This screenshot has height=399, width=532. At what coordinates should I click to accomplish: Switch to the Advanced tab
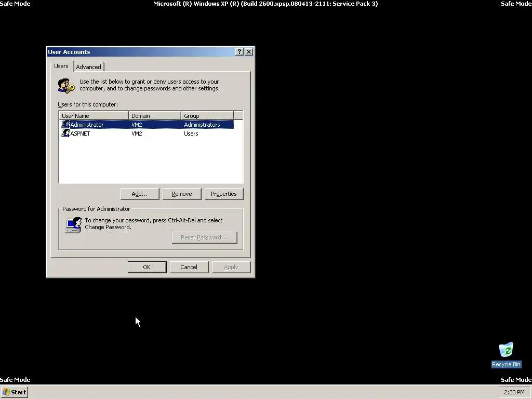pos(88,67)
